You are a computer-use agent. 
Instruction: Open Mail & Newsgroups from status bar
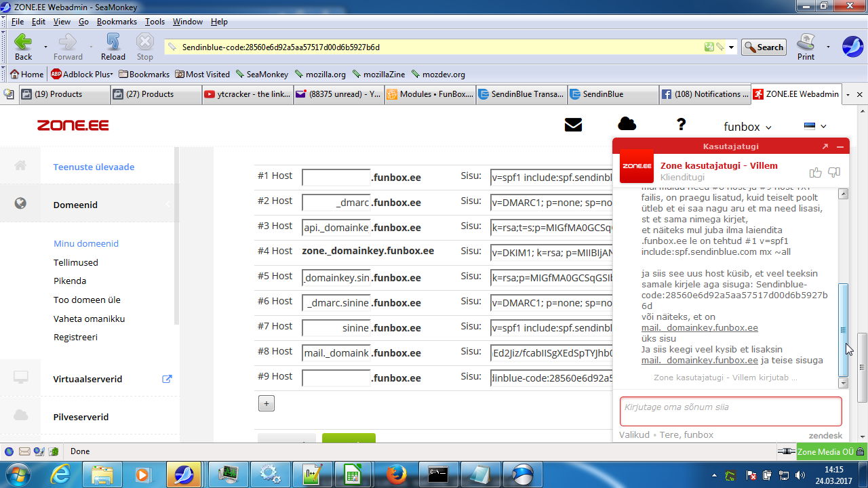pyautogui.click(x=24, y=451)
